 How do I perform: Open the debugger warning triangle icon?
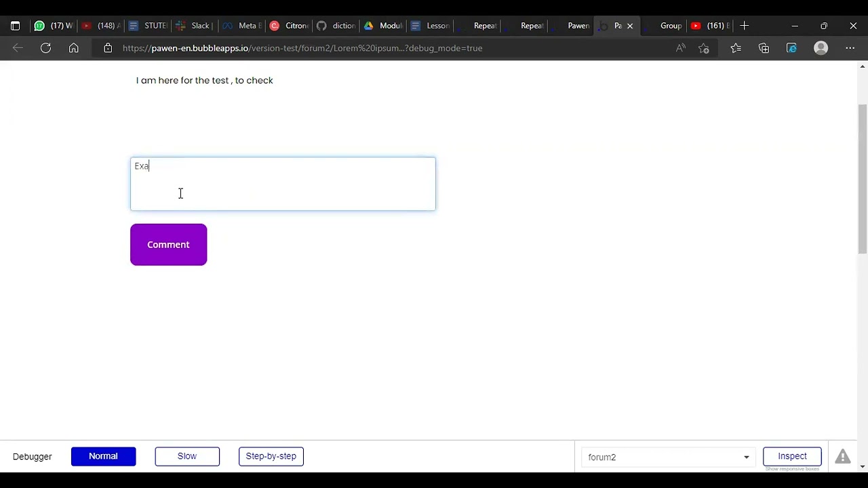pyautogui.click(x=843, y=456)
